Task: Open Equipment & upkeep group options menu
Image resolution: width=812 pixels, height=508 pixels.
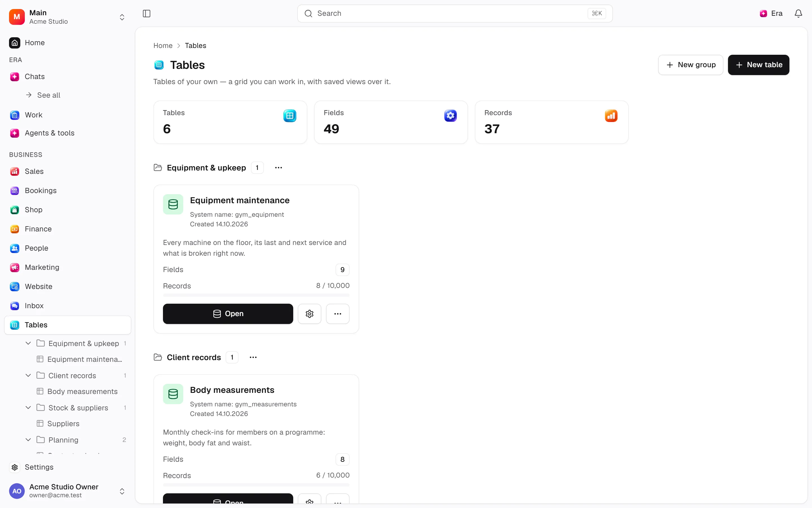Action: pos(279,168)
